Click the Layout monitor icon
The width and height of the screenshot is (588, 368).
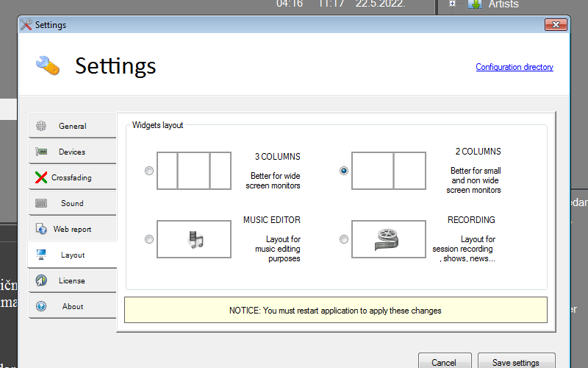(x=41, y=255)
